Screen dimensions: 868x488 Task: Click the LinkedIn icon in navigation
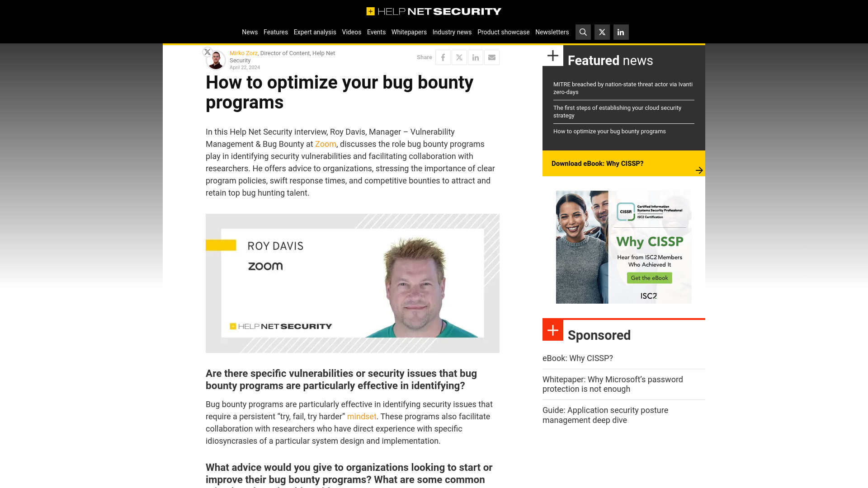pyautogui.click(x=621, y=32)
